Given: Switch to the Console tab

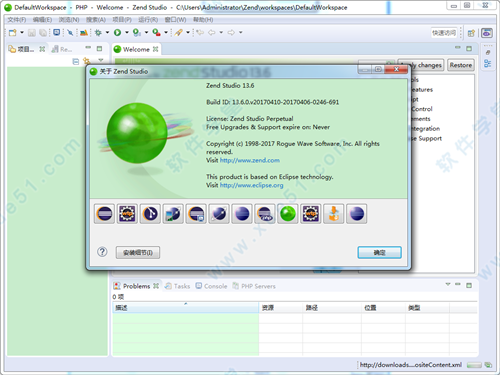Looking at the screenshot, I should coord(211,286).
